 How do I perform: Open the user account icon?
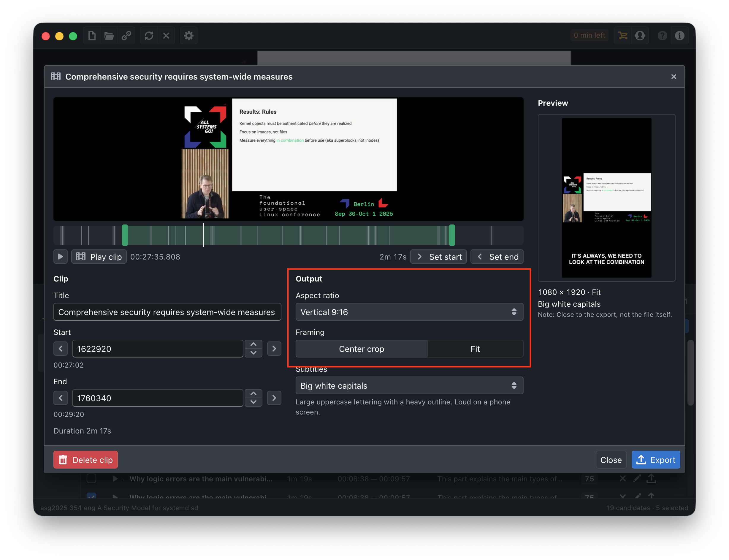pos(640,35)
